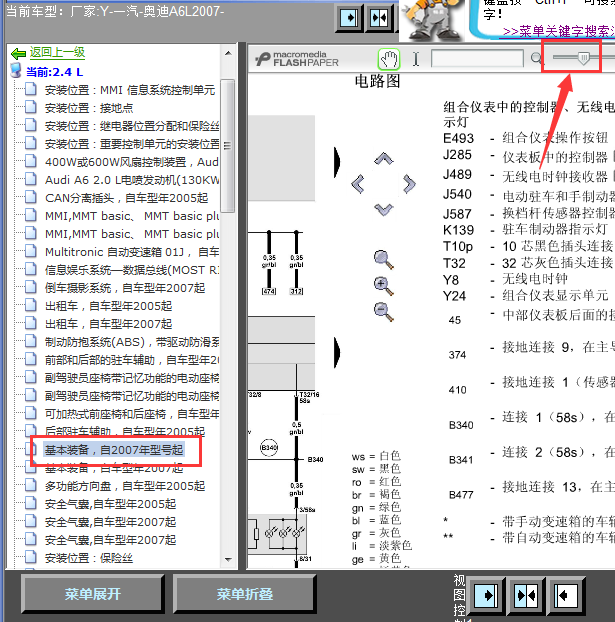Click in the FlashPaper search text field

pos(477,59)
